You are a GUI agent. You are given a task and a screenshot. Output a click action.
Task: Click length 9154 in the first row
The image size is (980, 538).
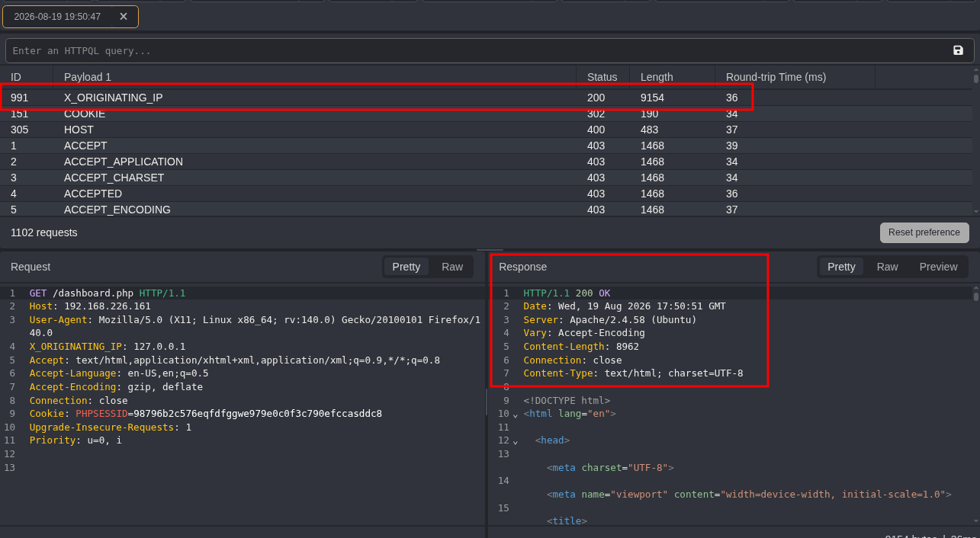coord(652,98)
